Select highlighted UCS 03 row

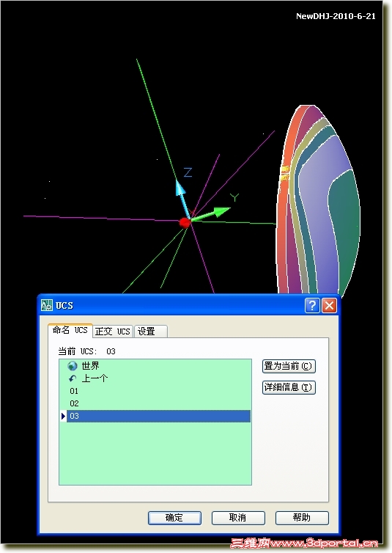pos(158,416)
